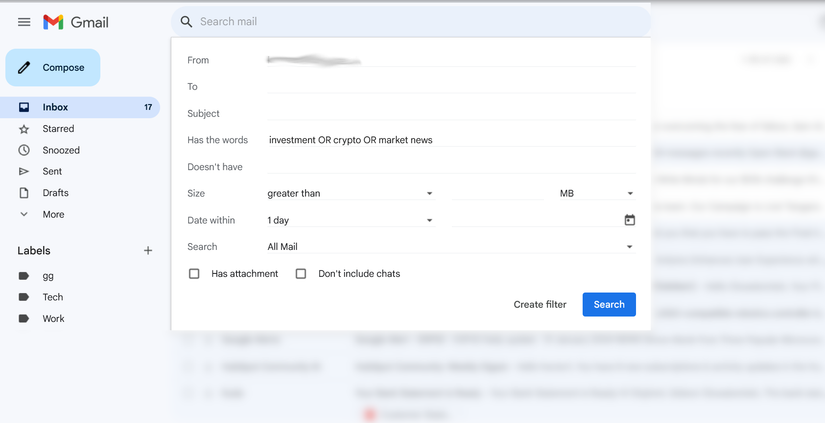Image resolution: width=825 pixels, height=423 pixels.
Task: Open the Snoozed folder
Action: (x=61, y=150)
